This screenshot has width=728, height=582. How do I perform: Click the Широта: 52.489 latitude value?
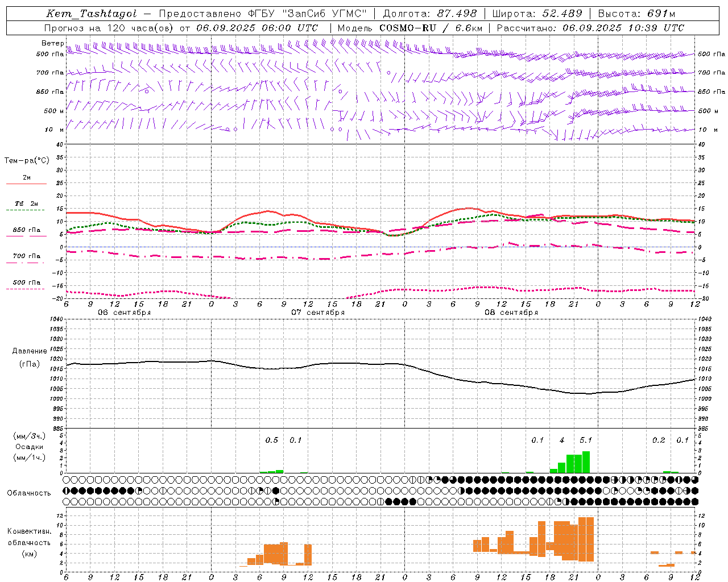[537, 14]
